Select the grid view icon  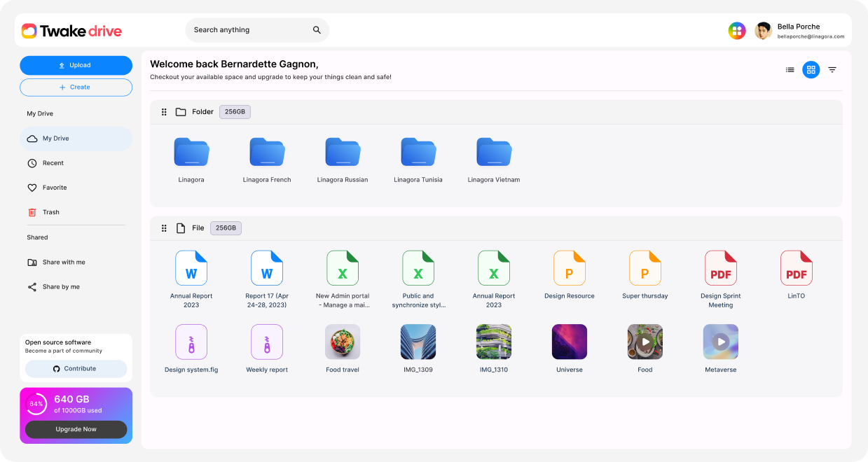(x=811, y=69)
